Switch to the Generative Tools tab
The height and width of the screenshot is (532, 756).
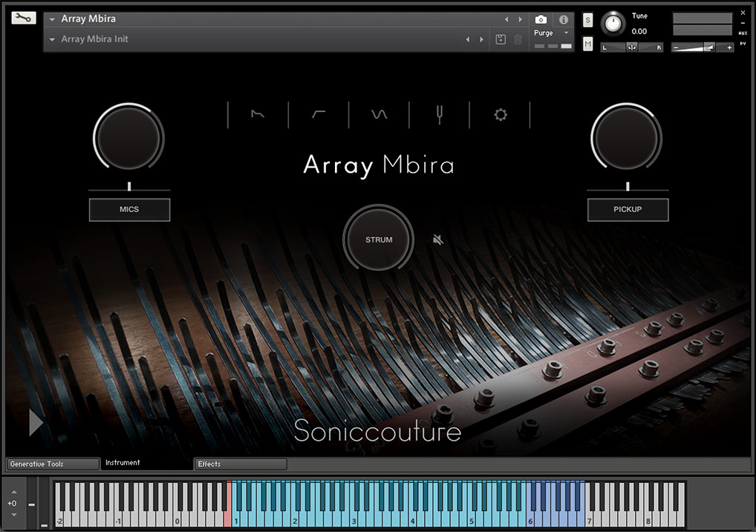[52, 464]
